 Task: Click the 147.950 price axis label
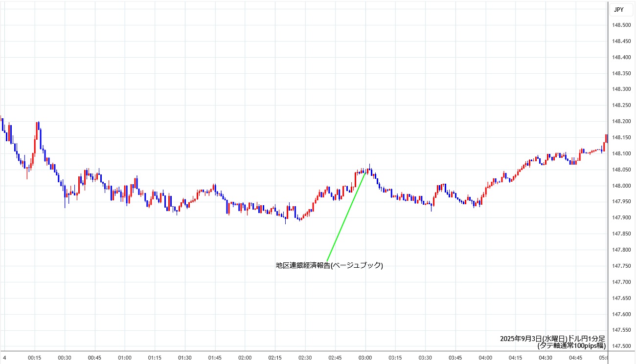click(x=621, y=202)
